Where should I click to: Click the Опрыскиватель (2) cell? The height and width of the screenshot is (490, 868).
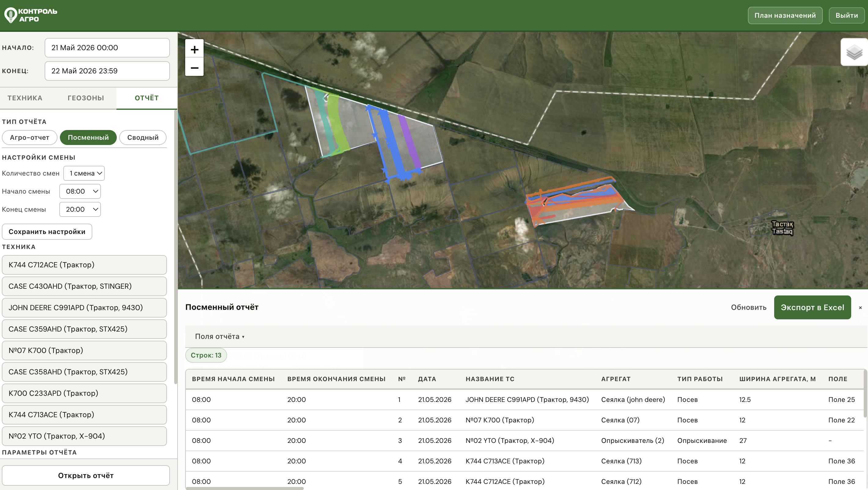632,441
